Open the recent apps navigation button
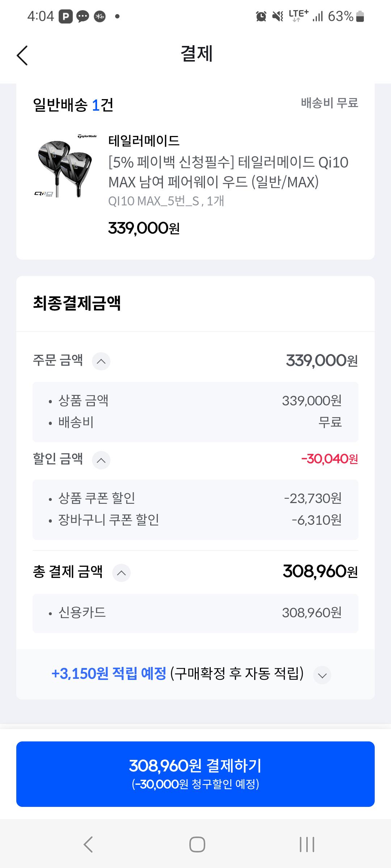Image resolution: width=391 pixels, height=868 pixels. tap(307, 844)
